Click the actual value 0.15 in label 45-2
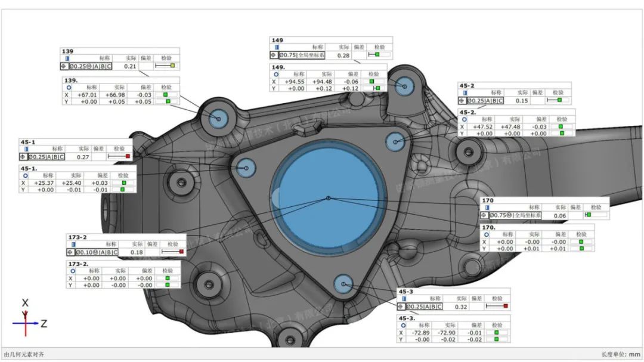644x362 pixels. pyautogui.click(x=522, y=101)
